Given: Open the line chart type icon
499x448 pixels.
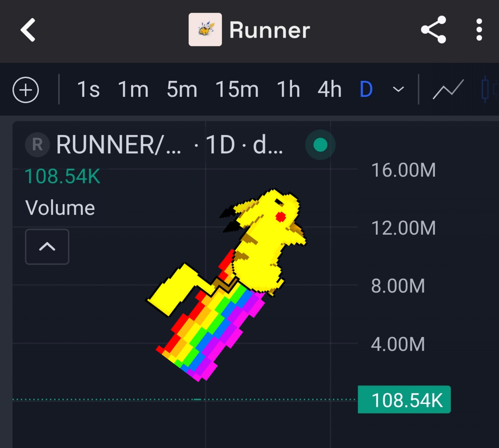Looking at the screenshot, I should [448, 90].
